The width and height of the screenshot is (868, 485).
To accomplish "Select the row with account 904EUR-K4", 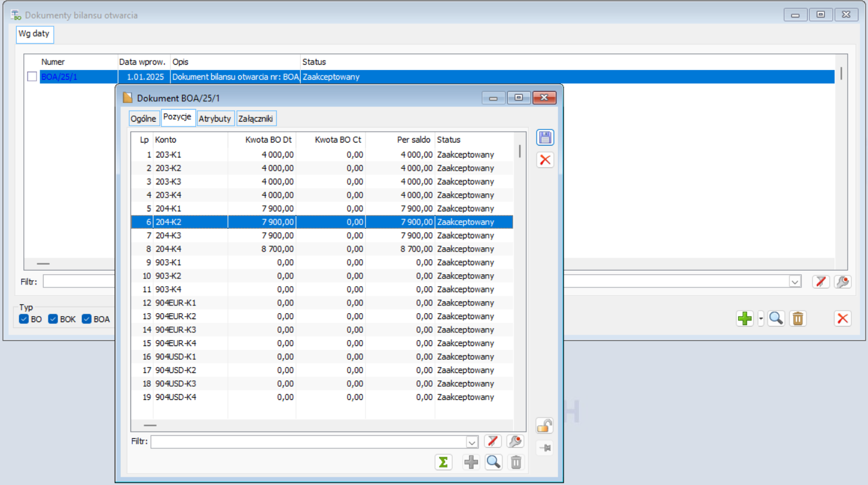I will point(322,343).
